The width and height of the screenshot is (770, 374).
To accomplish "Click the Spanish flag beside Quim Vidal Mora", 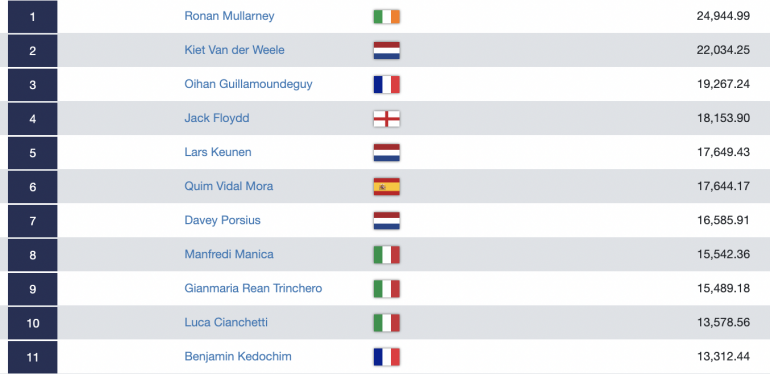I will [x=386, y=187].
